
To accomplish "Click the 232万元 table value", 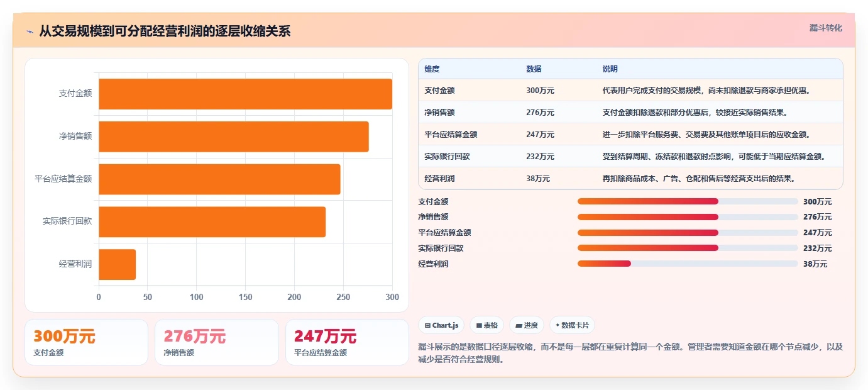I will [x=540, y=157].
